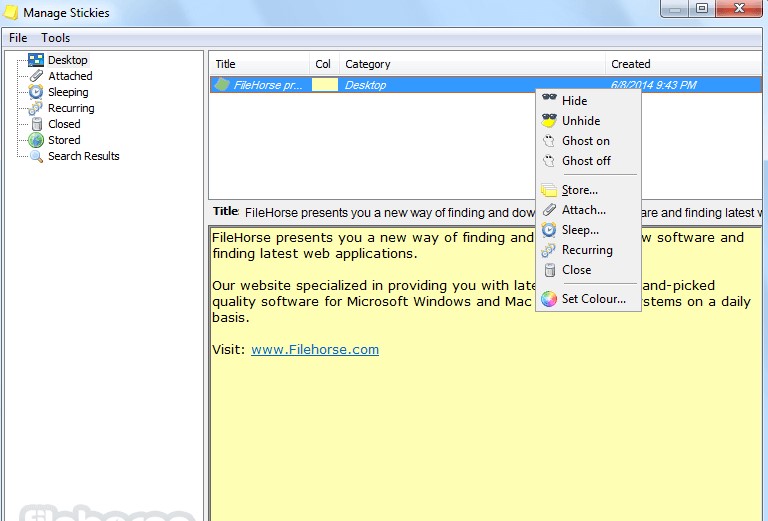Viewport: 768px width, 521px height.
Task: Click the gears icon beside Recurring
Action: (x=35, y=108)
